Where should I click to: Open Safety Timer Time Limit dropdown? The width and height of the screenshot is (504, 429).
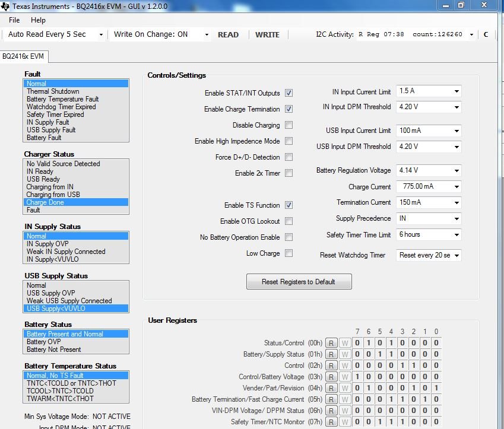429,234
